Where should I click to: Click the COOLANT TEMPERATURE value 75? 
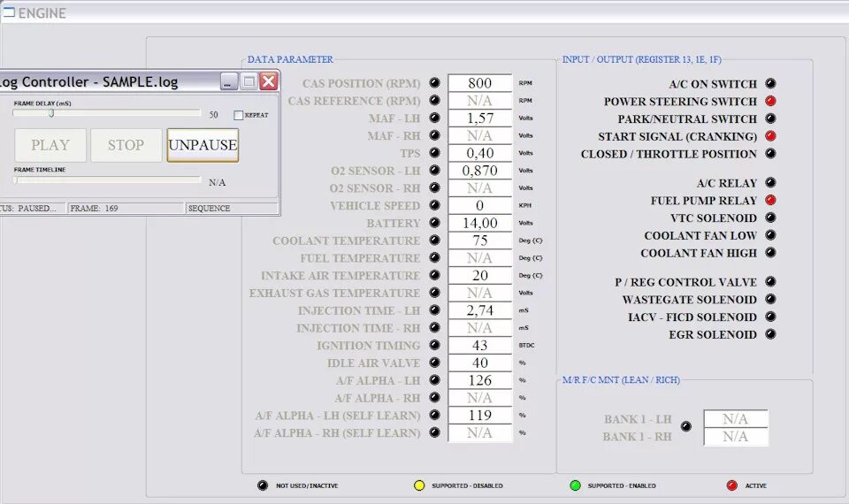coord(479,240)
